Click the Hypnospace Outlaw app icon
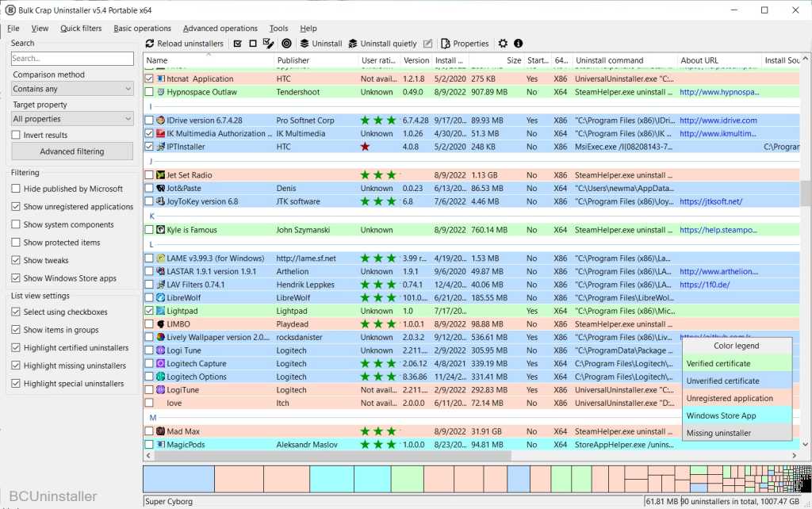The width and height of the screenshot is (812, 509). point(160,92)
